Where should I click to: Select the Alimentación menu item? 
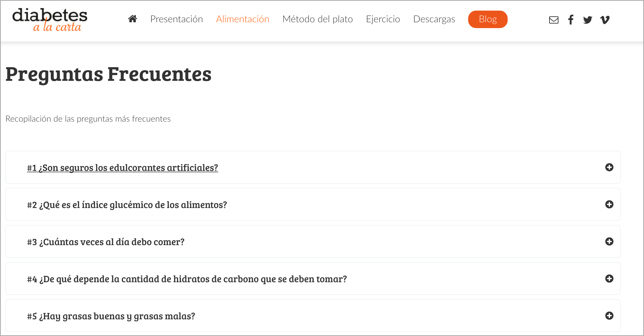(242, 19)
